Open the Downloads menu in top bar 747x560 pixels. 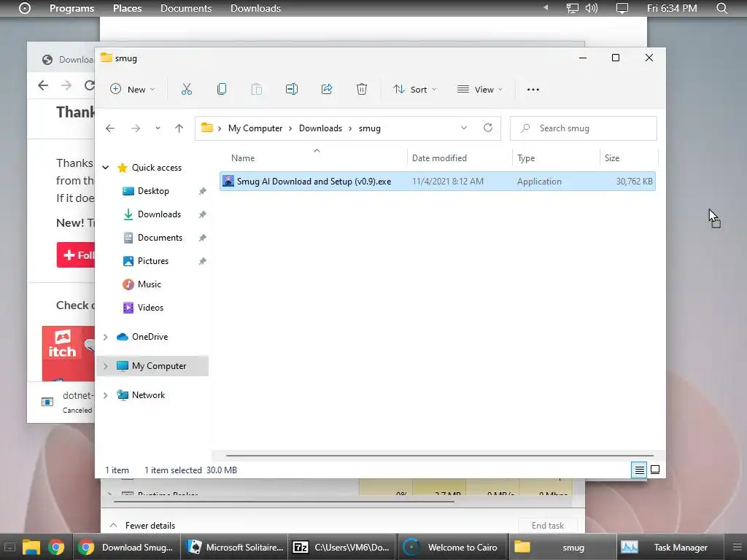[255, 8]
